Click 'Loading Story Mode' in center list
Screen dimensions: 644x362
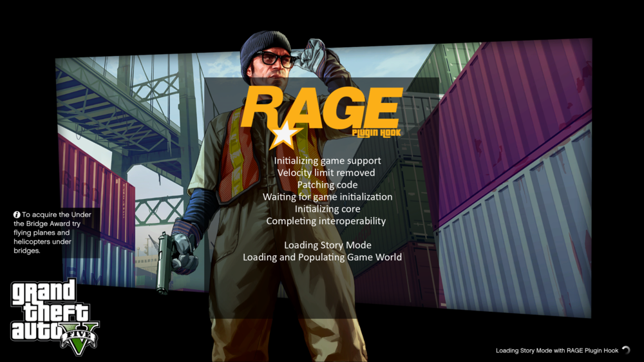point(328,245)
